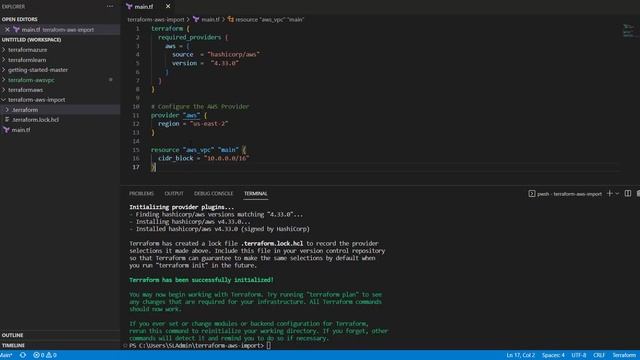Collapse the Open Editors section header
The image size is (640, 360).
click(20, 19)
